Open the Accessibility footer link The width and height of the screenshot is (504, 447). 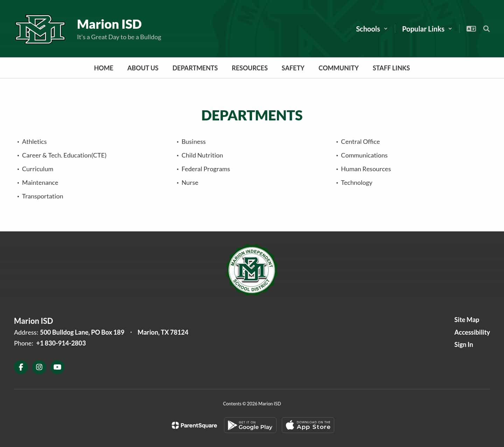click(472, 332)
